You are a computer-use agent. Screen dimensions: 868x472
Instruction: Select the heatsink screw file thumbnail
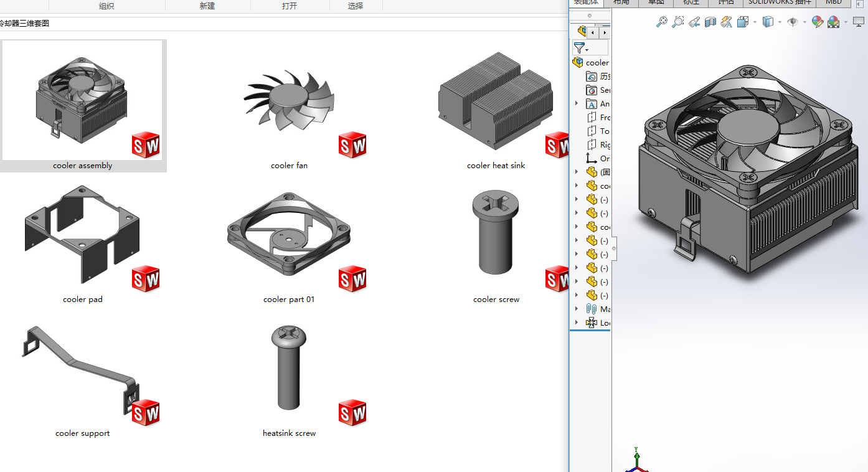click(x=289, y=369)
